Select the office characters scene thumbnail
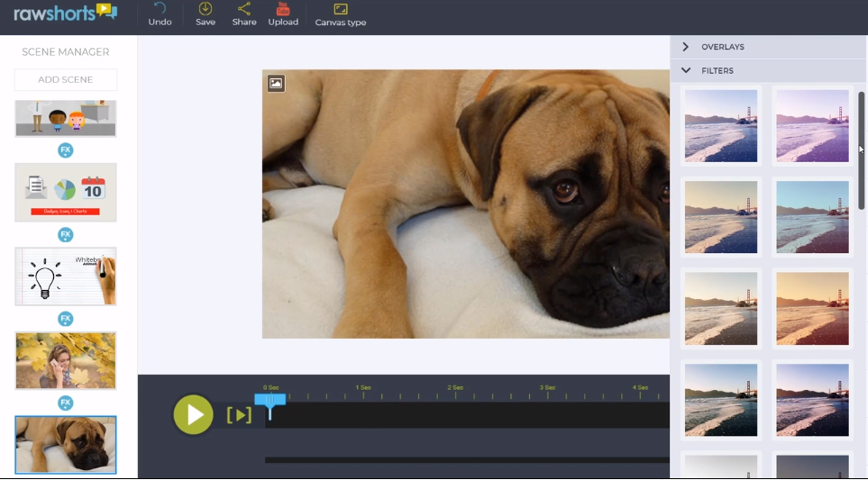The image size is (868, 480). pos(65,118)
